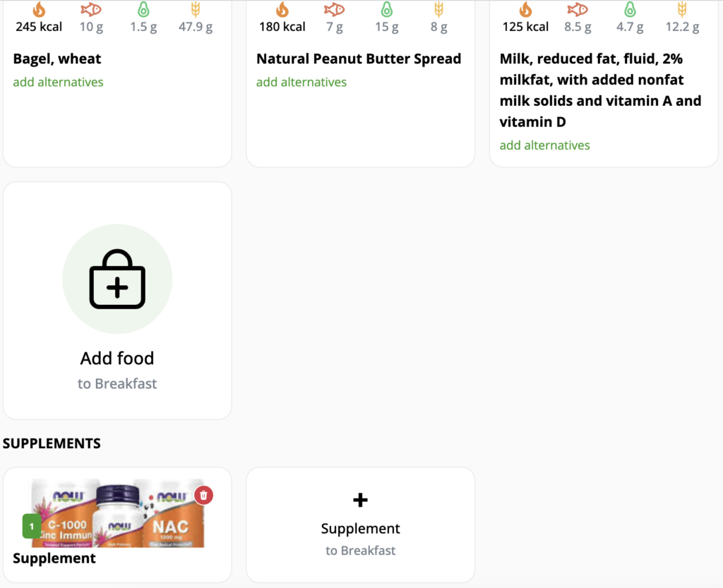Click the wheat carbs icon on Peanut Butter card
Image resolution: width=723 pixels, height=588 pixels.
pos(438,9)
